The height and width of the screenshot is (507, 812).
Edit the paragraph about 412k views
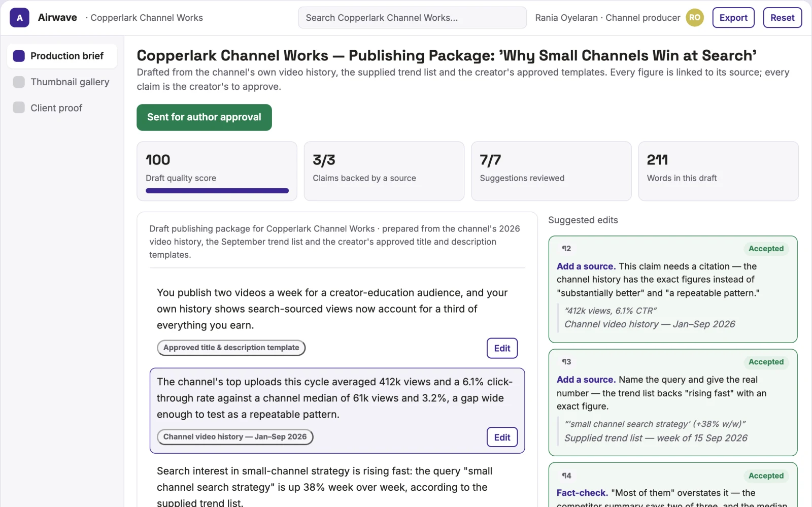502,437
